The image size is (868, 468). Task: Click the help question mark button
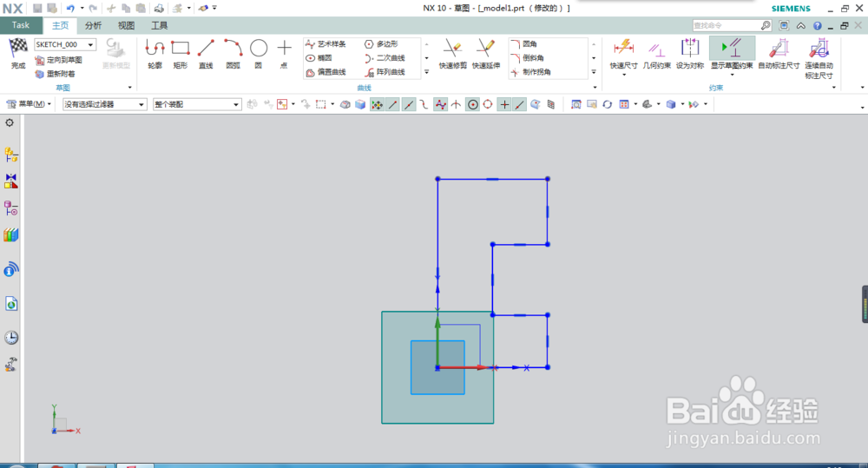point(817,25)
